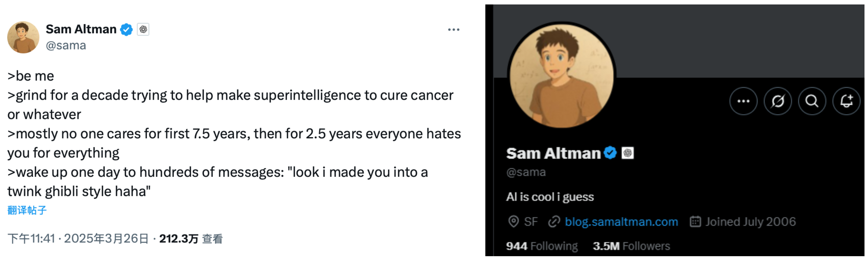Open the 3.5M Followers list
The height and width of the screenshot is (260, 868).
point(631,246)
